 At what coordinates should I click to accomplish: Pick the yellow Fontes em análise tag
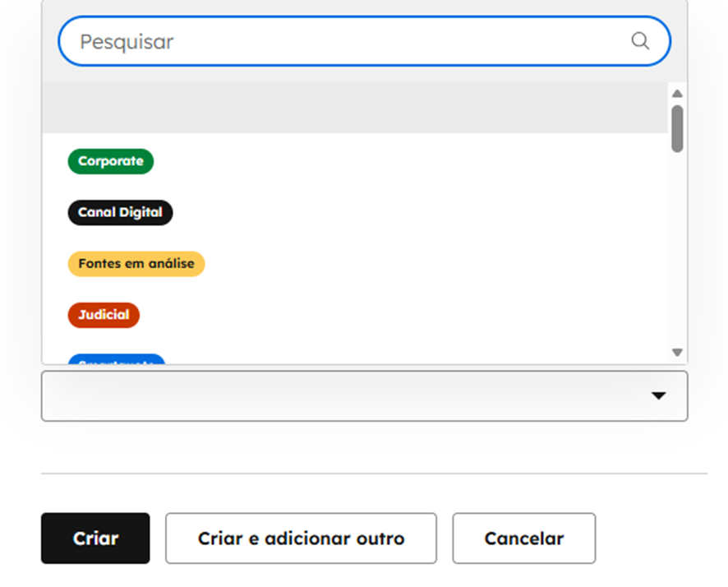(136, 264)
